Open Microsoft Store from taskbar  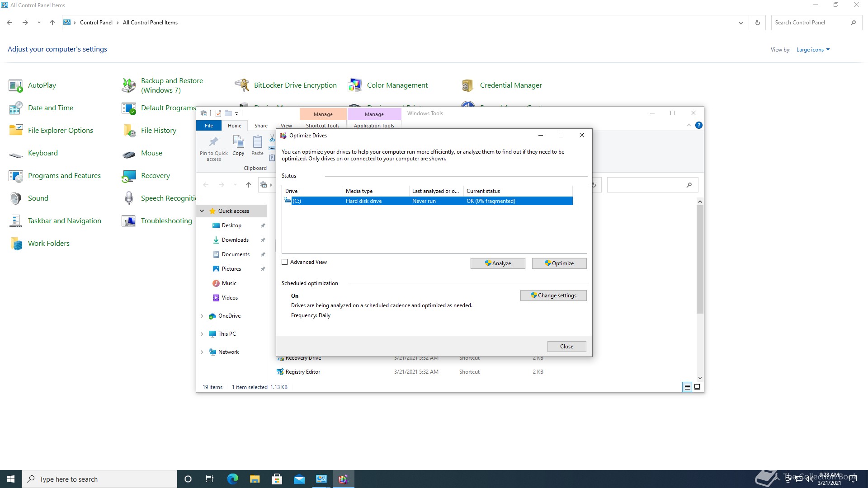coord(277,479)
